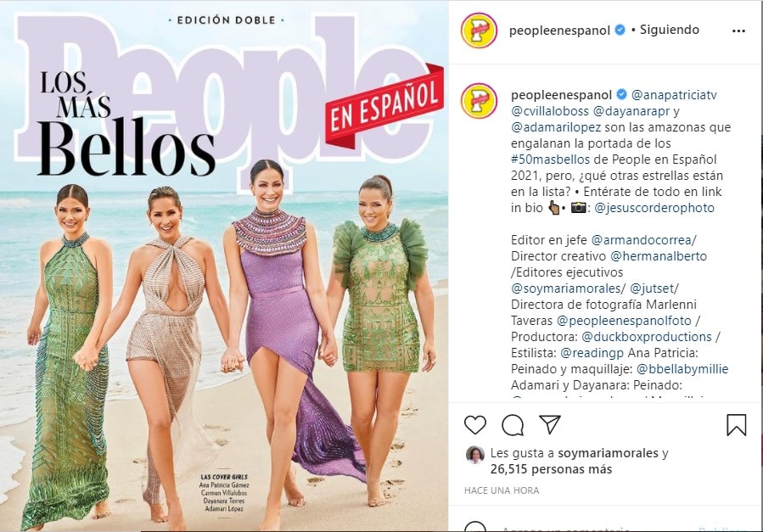This screenshot has height=532, width=763.
Task: View soymariamorales liker avatar
Action: pos(475,454)
